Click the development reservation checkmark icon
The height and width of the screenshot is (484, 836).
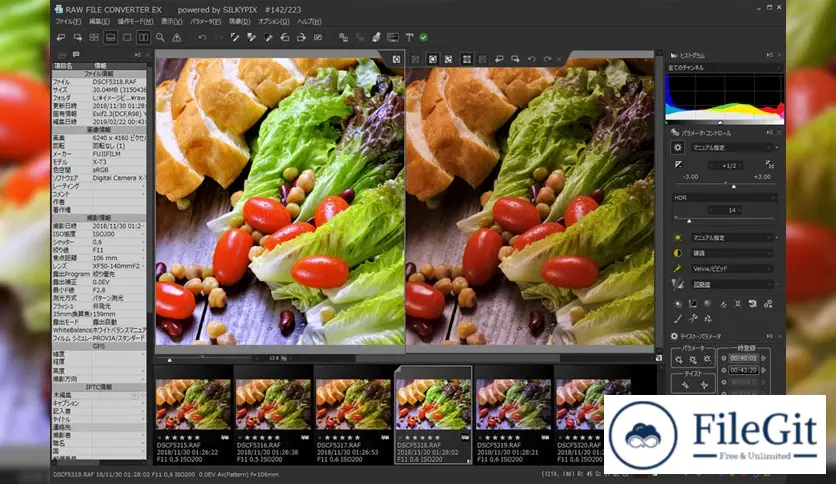pyautogui.click(x=318, y=37)
